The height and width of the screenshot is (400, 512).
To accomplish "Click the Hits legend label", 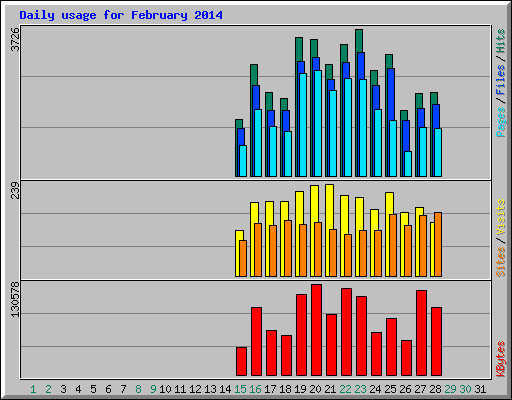I will click(500, 41).
